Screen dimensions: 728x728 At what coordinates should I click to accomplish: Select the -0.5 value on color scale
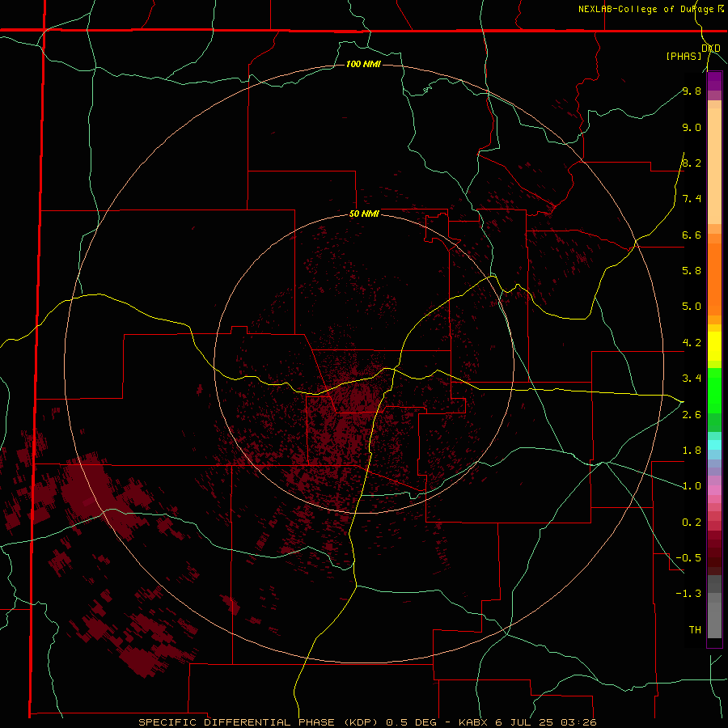[x=688, y=558]
